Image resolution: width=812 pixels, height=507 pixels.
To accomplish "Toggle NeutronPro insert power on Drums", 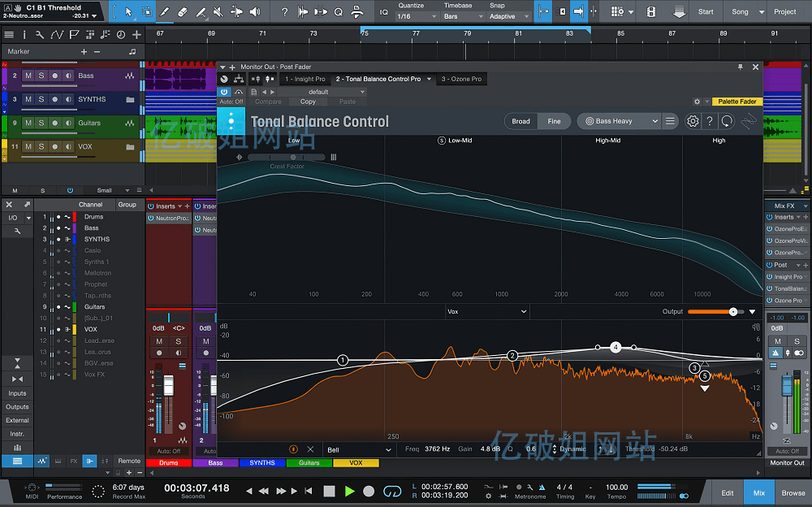I will 151,219.
